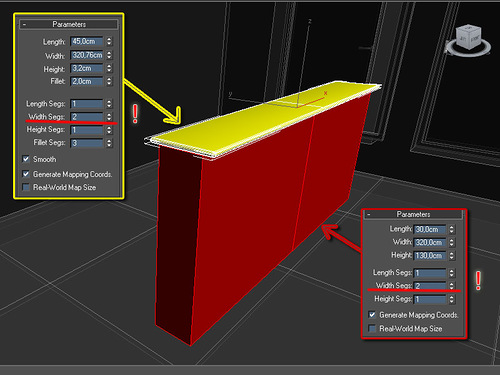Toggle Generate Mapping Coords in red panel

372,315
